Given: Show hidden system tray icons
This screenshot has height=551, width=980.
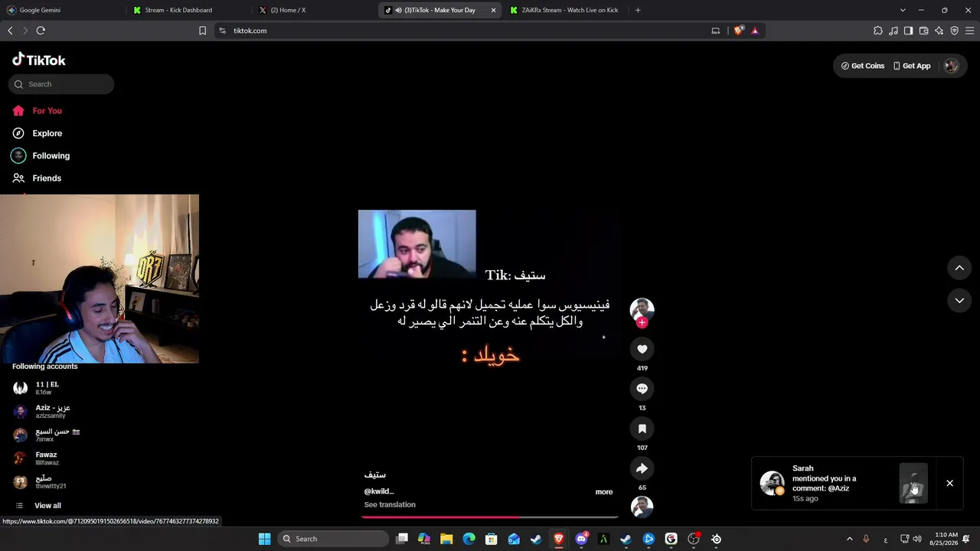Looking at the screenshot, I should pos(849,539).
